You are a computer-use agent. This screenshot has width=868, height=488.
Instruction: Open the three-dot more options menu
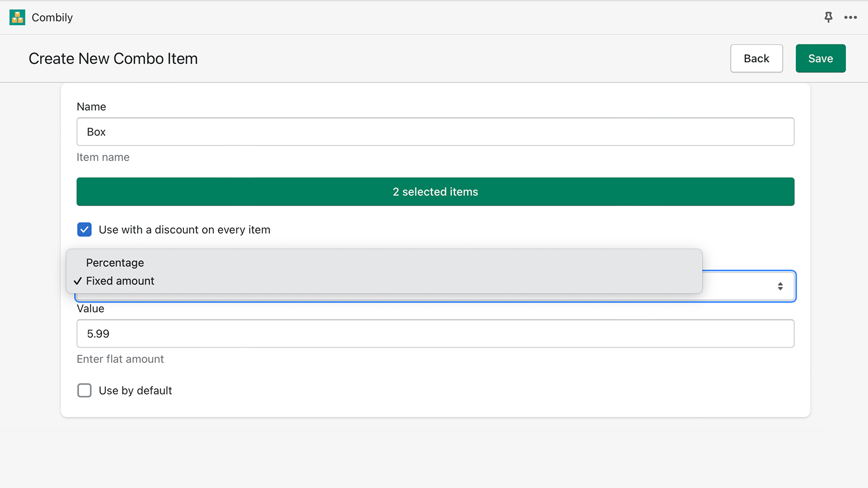click(x=851, y=17)
